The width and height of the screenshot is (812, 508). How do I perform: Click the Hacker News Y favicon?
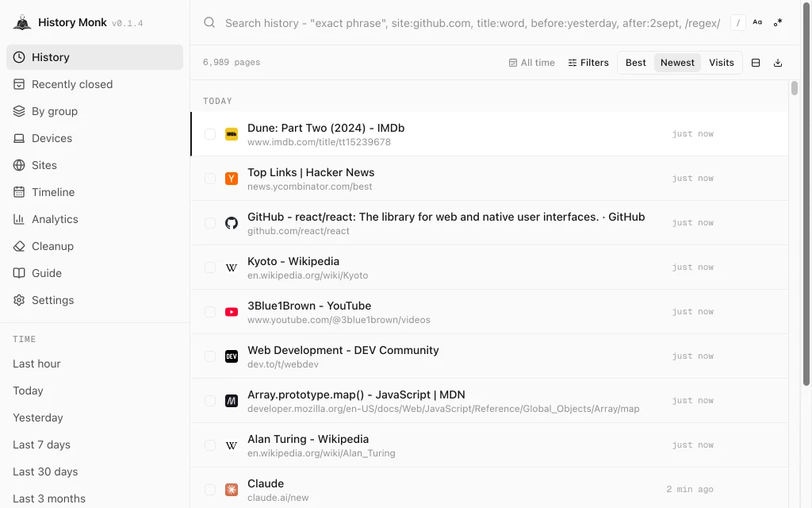point(232,179)
